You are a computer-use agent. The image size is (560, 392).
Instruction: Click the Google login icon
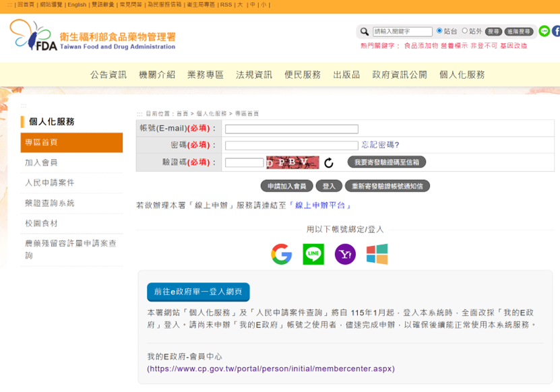point(282,254)
